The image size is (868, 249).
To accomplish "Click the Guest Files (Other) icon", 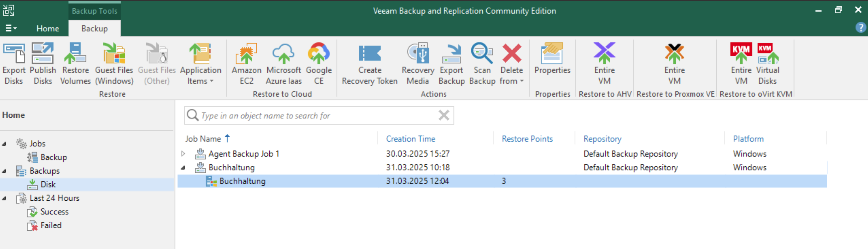I will (x=157, y=64).
